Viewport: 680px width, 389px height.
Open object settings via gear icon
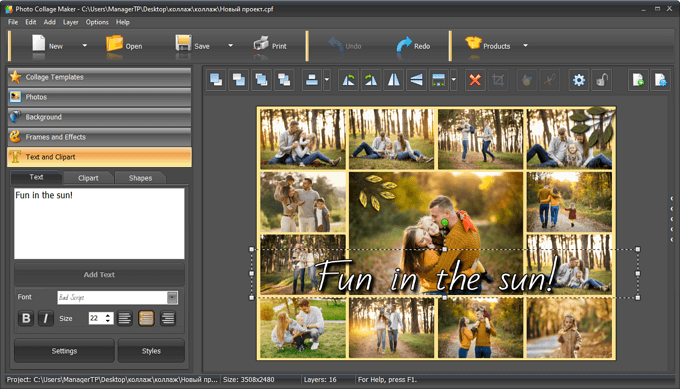(579, 80)
